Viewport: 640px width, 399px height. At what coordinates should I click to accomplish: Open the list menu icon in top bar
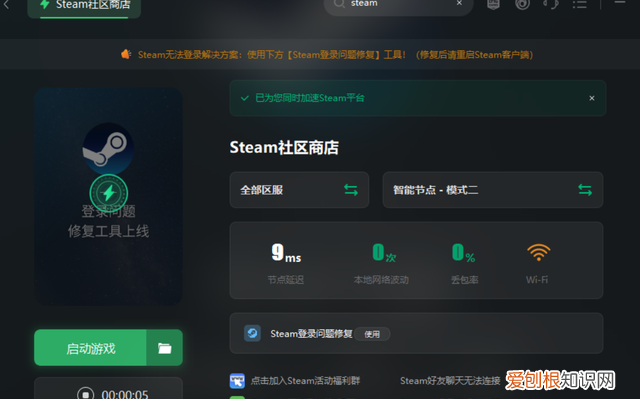(x=579, y=4)
